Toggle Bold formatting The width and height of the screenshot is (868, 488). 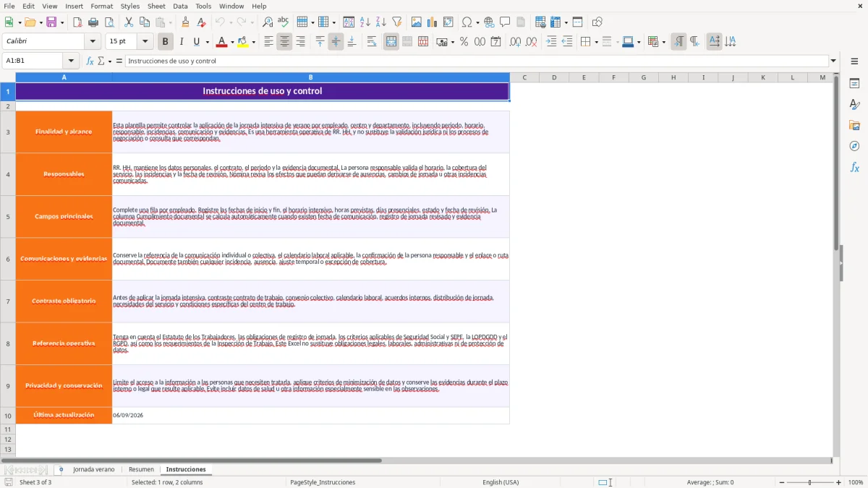pyautogui.click(x=166, y=42)
